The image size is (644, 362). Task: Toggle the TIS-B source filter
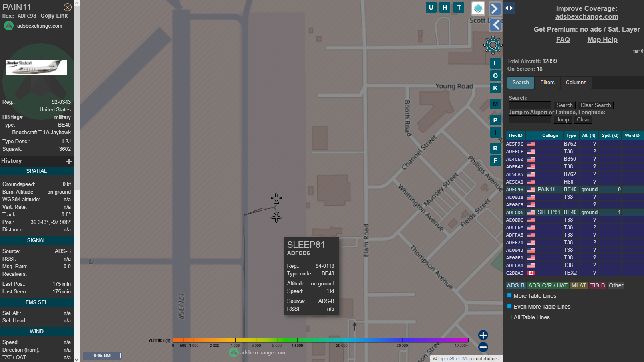pyautogui.click(x=598, y=285)
